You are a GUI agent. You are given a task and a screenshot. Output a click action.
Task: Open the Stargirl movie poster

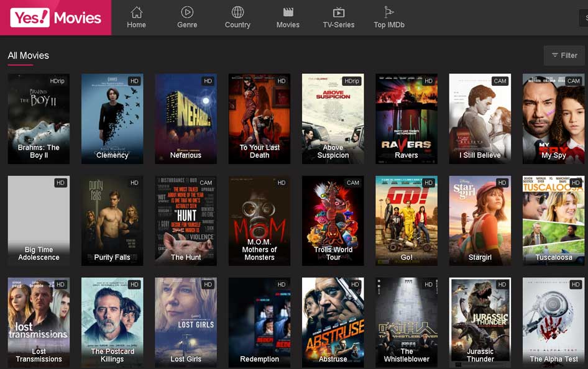click(480, 221)
